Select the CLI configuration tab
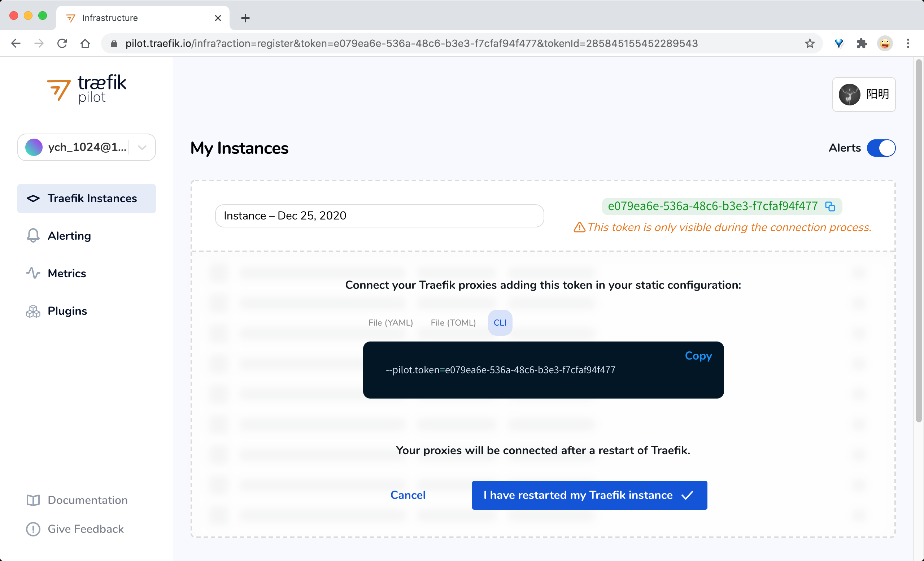The height and width of the screenshot is (561, 924). [500, 322]
